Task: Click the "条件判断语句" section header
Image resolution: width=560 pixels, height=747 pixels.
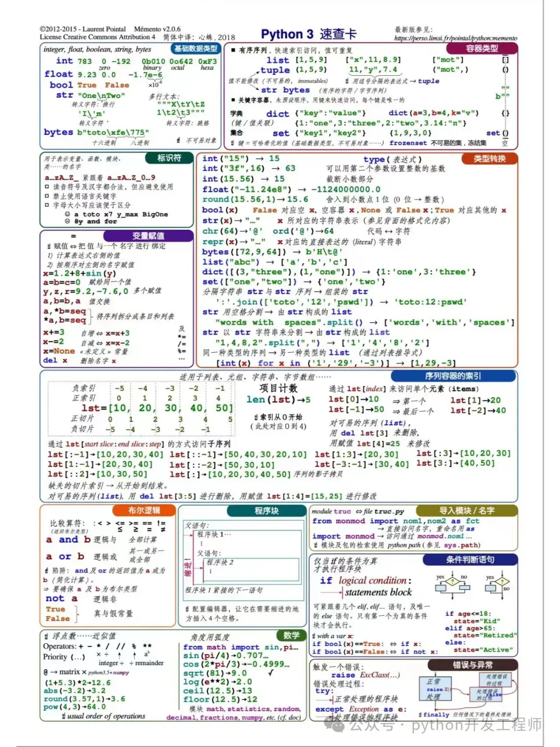Action: tap(470, 560)
